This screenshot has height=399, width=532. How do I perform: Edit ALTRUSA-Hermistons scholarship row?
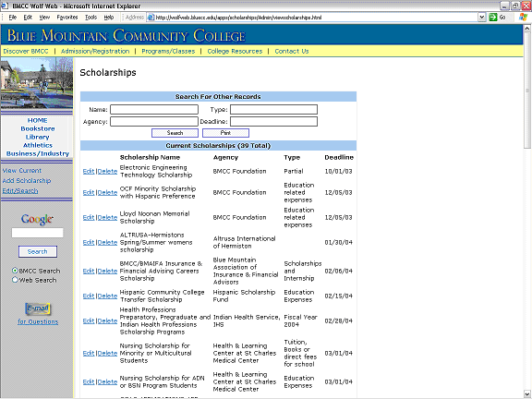pyautogui.click(x=89, y=242)
